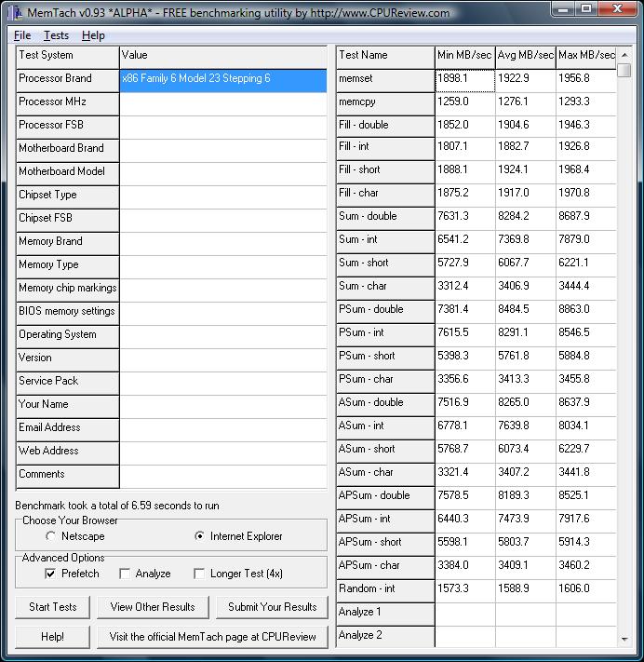Screen dimensions: 644x662
Task: Click the Version value field
Action: pos(223,360)
